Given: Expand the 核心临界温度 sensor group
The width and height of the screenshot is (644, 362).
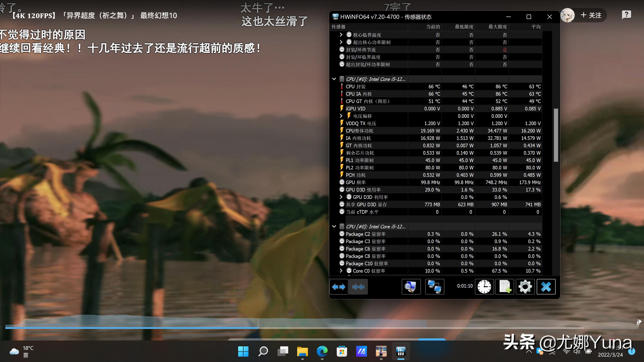Looking at the screenshot, I should click(341, 35).
